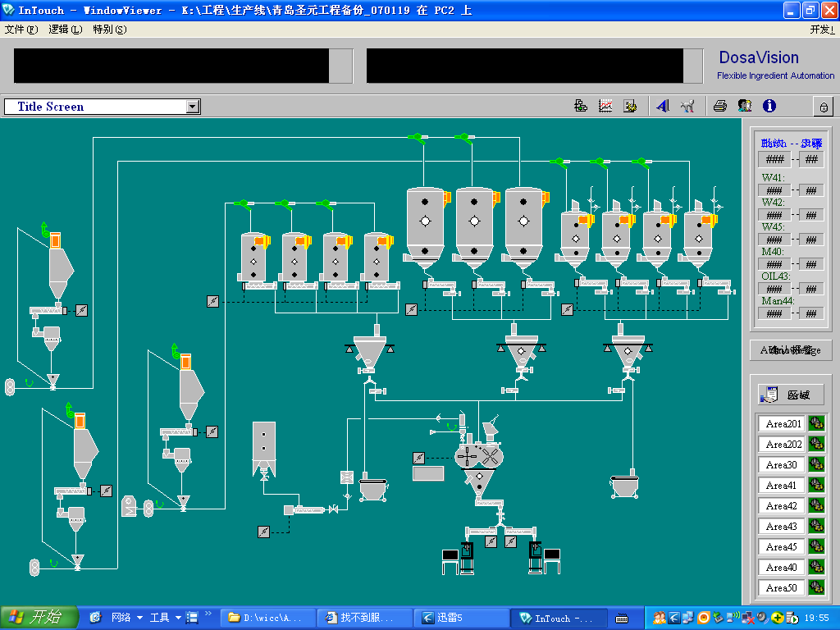Screen dimensions: 840x630
Task: Expand the Title Screen dropdown arrow
Action: pyautogui.click(x=193, y=107)
